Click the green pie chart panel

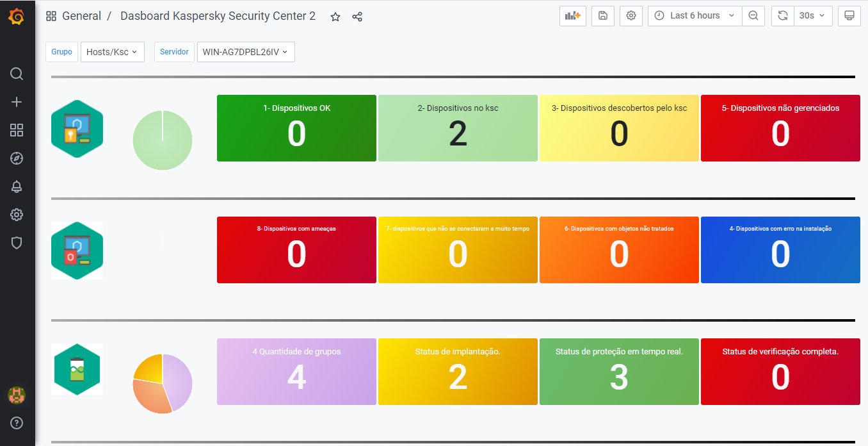point(163,140)
